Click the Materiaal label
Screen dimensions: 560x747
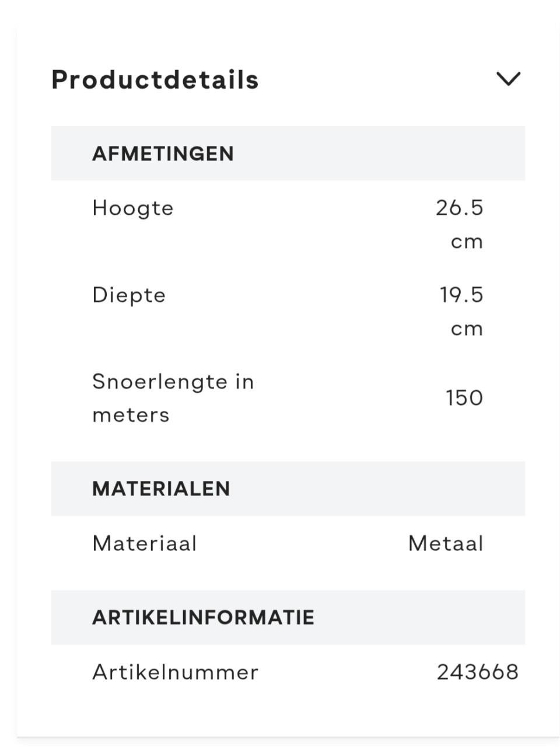click(x=143, y=543)
